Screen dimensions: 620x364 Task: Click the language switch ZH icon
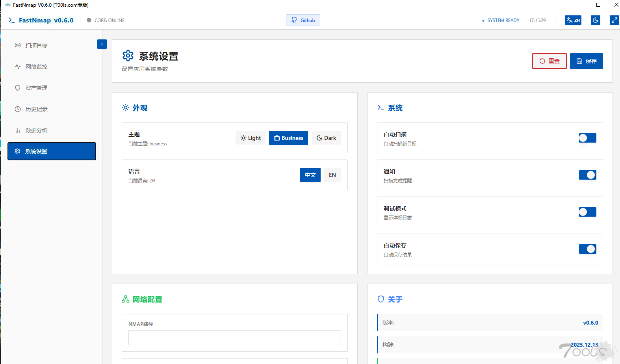pos(573,20)
